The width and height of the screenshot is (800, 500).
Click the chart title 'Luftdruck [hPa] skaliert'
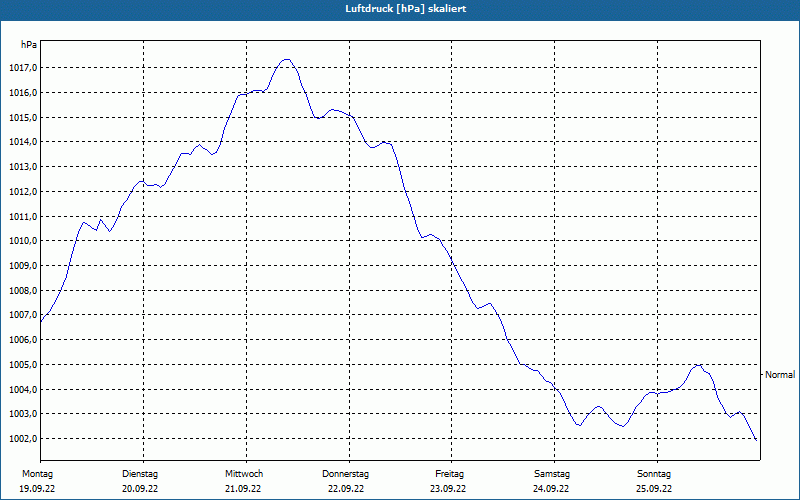[x=405, y=9]
